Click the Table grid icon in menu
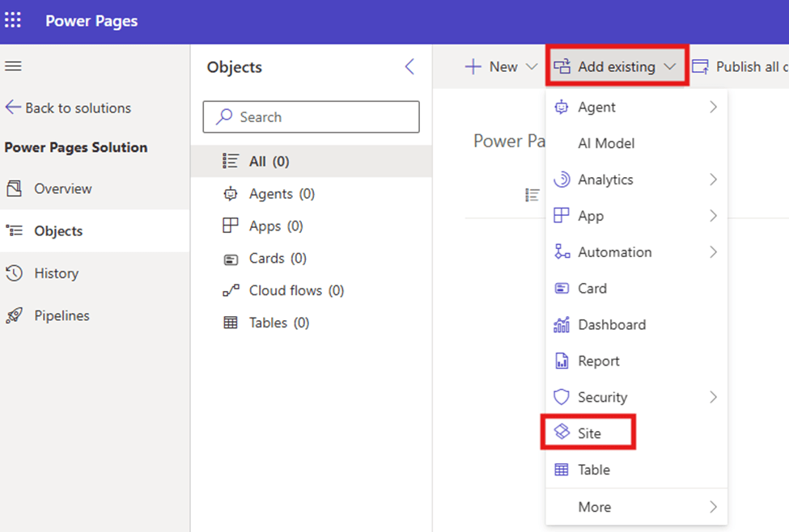The image size is (789, 532). point(562,470)
